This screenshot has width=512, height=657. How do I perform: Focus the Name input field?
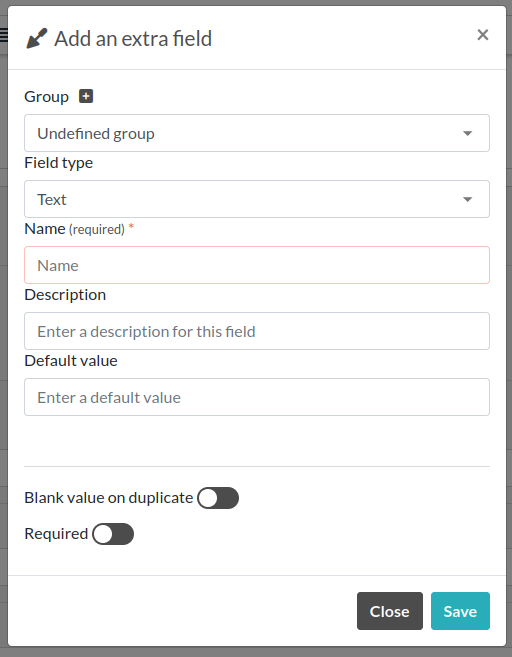257,265
